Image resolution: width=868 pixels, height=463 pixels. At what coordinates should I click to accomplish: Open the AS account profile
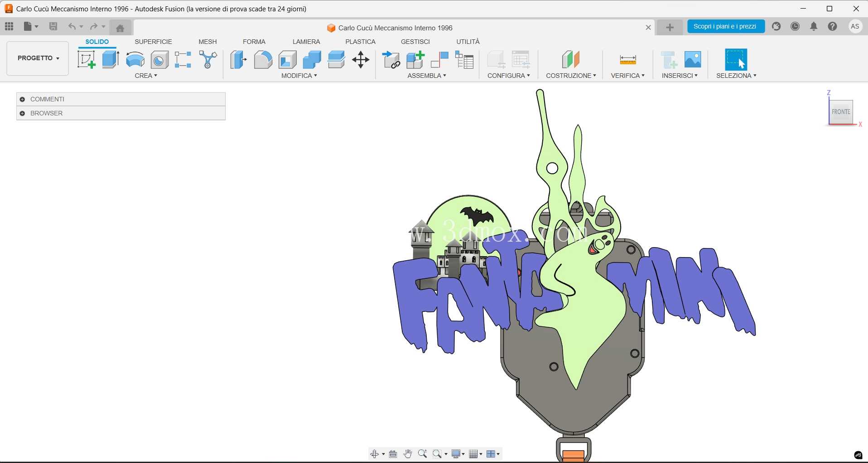(855, 26)
